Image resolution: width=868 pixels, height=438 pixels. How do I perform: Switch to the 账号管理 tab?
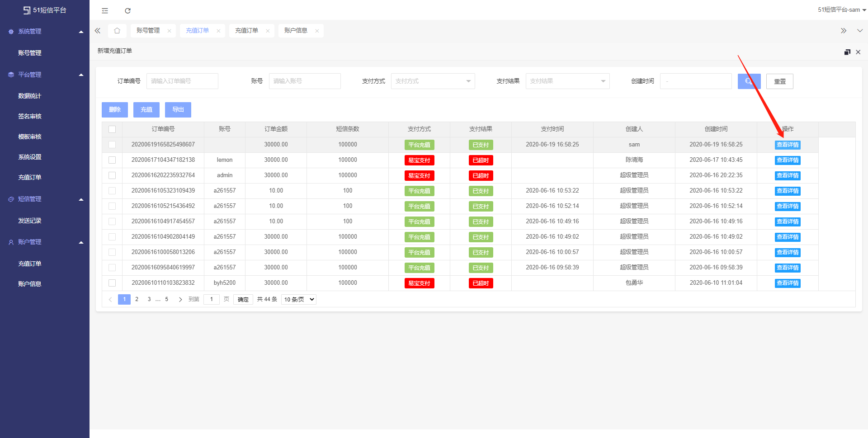pos(148,31)
